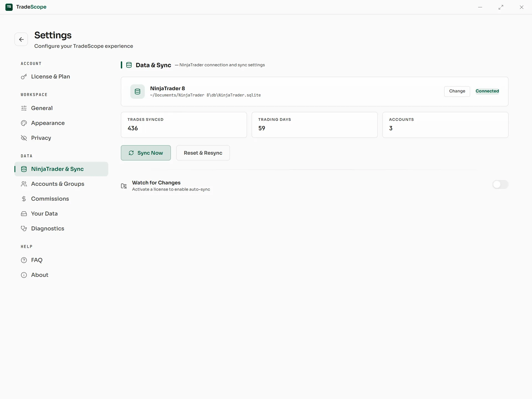Image resolution: width=532 pixels, height=399 pixels.
Task: Click the people icon beside Accounts & Groups
Action: [24, 184]
